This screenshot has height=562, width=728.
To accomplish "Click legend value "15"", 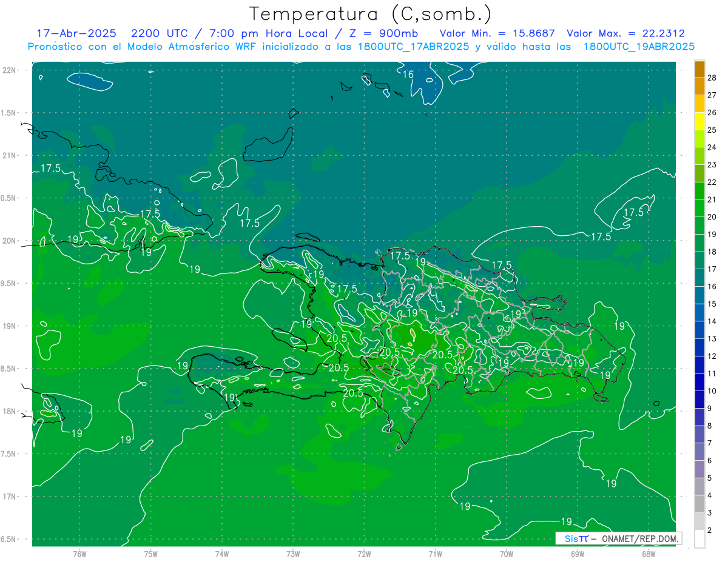I will click(x=712, y=304).
